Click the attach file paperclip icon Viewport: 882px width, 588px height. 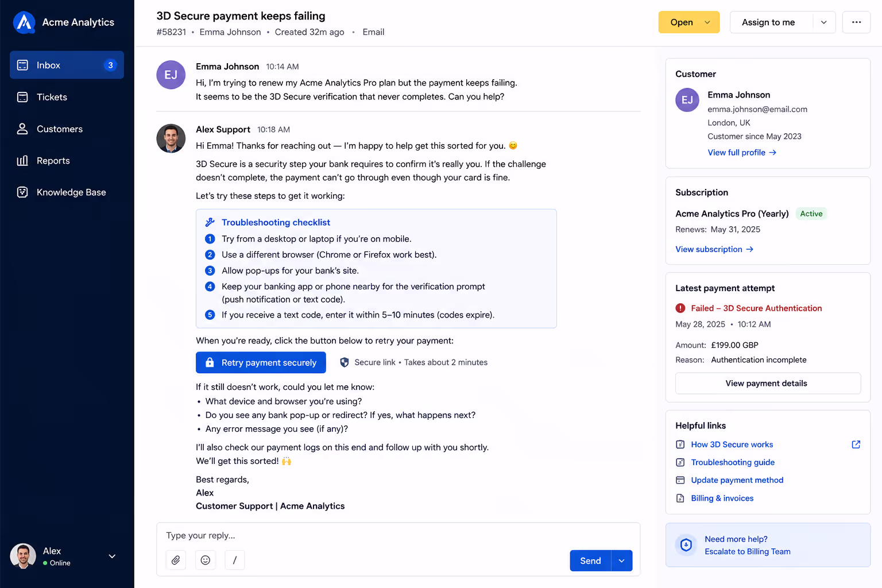(x=176, y=560)
